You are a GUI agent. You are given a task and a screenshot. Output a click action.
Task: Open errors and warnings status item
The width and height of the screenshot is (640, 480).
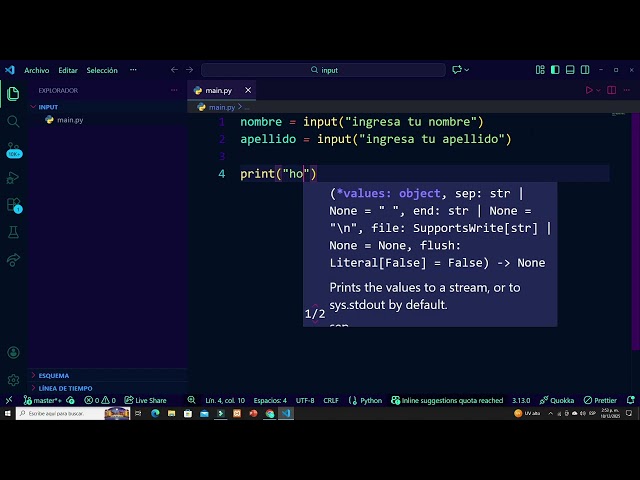(x=100, y=400)
